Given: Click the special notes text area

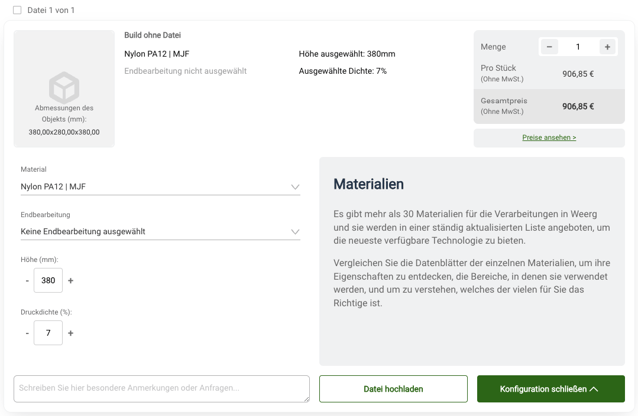Looking at the screenshot, I should click(x=162, y=389).
